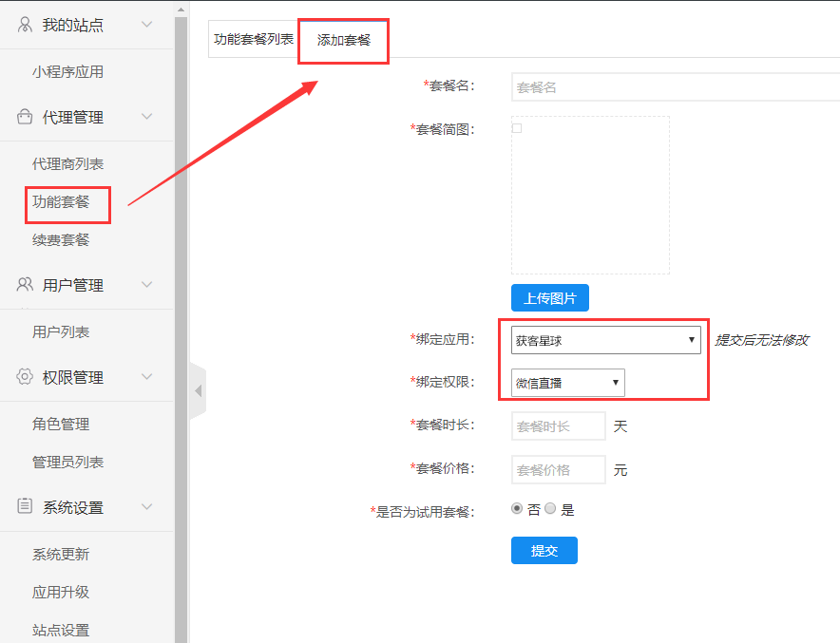840x643 pixels.
Task: Click the 系统设置 clipboard icon
Action: click(x=25, y=507)
